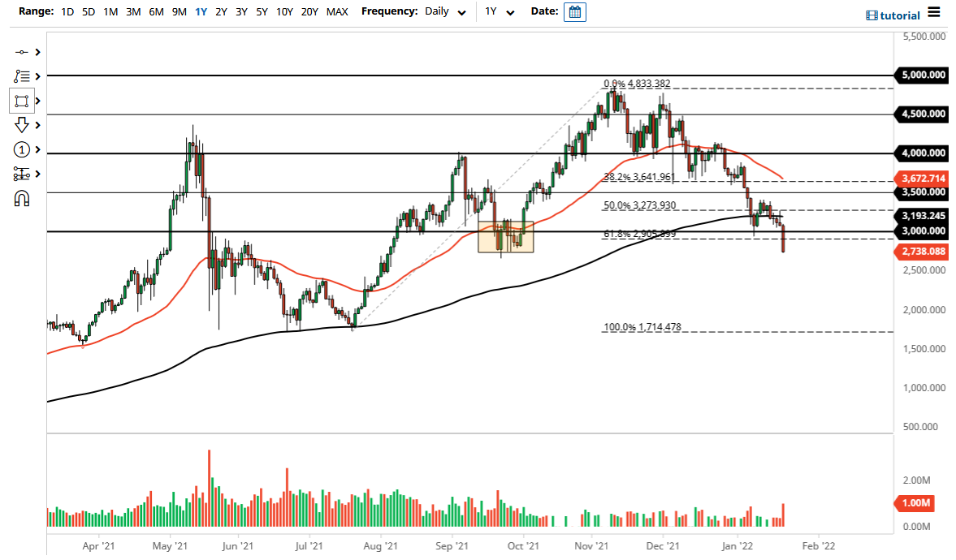Select the numbered callout tool
This screenshot has height=560, width=956.
(x=23, y=149)
